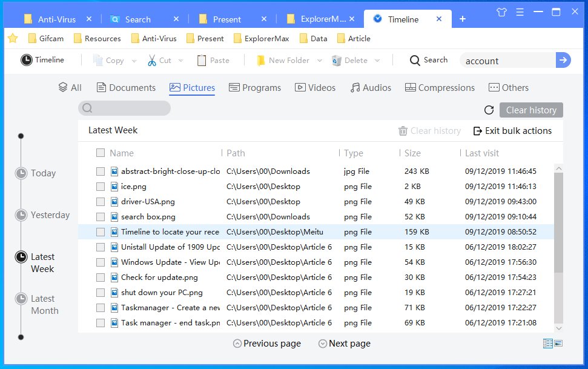Select all files via the Name header checkbox
Screen dimensions: 588x369
coord(100,153)
